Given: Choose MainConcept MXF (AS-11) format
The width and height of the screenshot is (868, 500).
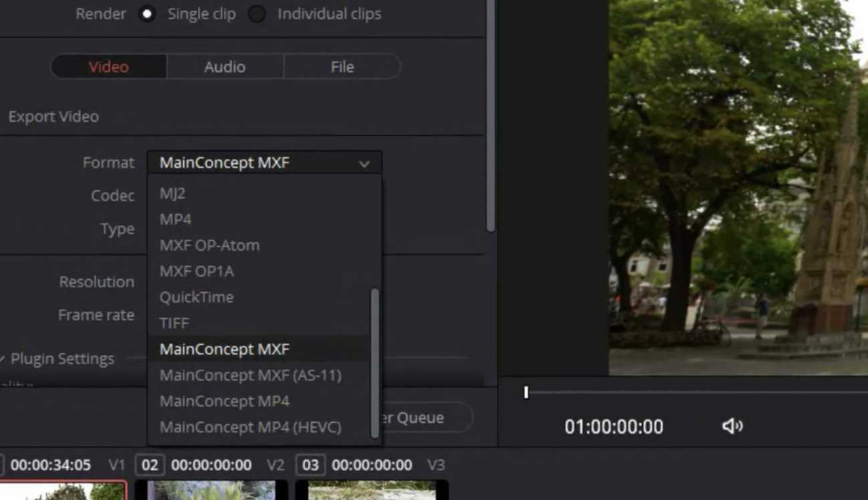Looking at the screenshot, I should [x=259, y=375].
